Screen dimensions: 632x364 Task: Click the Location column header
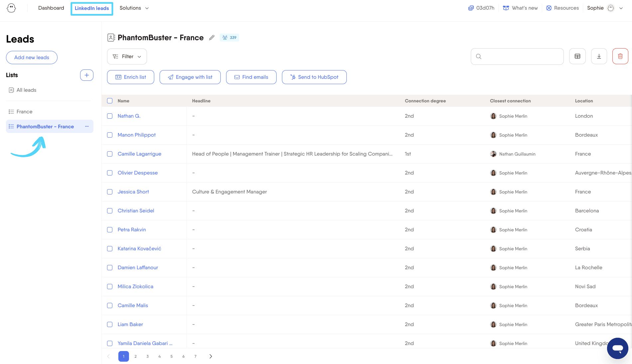584,101
